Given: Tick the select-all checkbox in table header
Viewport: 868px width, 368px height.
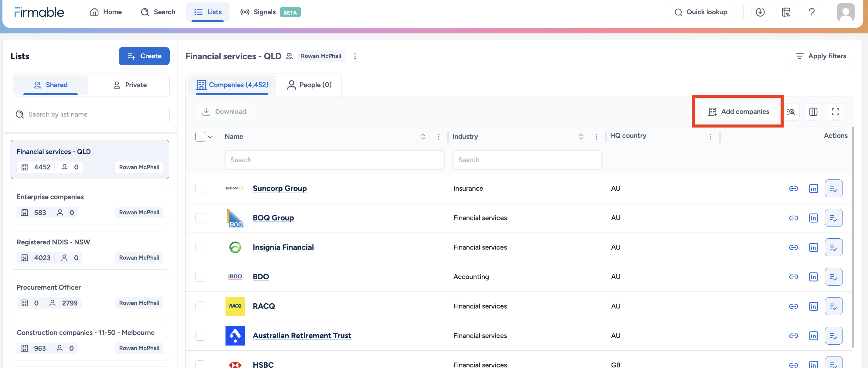Looking at the screenshot, I should (200, 137).
